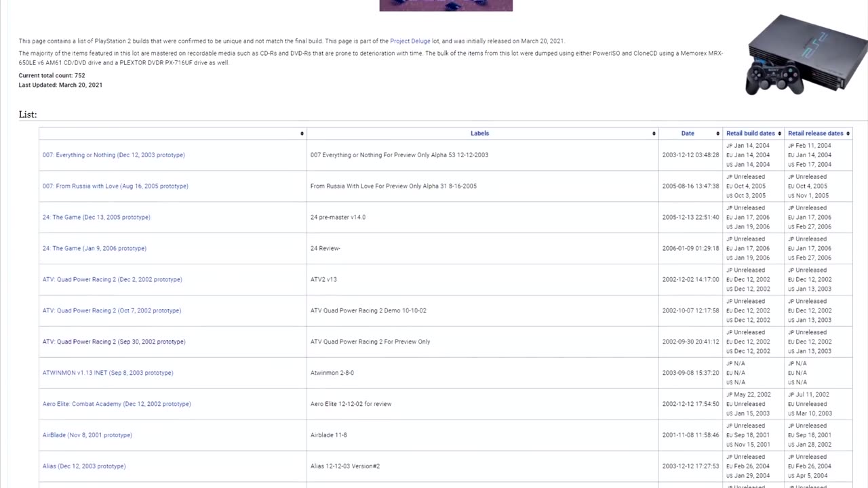868x488 pixels.
Task: Sort table by first column arrows
Action: 302,134
